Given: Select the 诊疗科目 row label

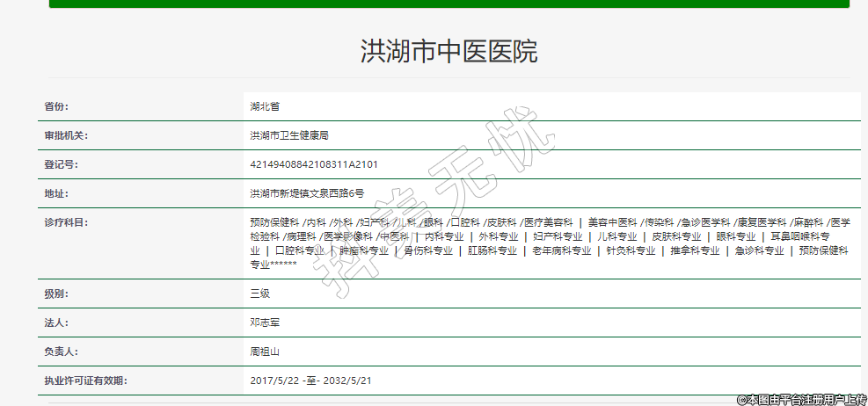Looking at the screenshot, I should coord(66,222).
